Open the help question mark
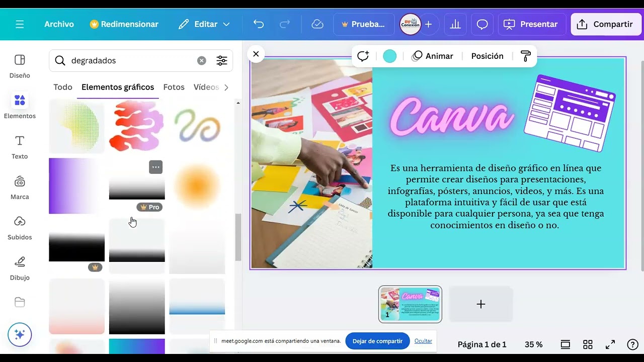The width and height of the screenshot is (644, 362). [633, 344]
